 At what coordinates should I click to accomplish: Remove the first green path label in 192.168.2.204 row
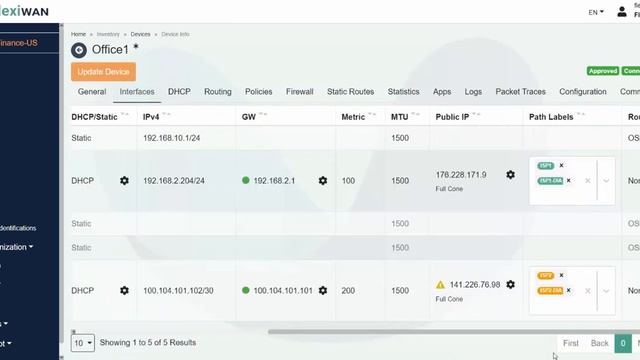(561, 165)
